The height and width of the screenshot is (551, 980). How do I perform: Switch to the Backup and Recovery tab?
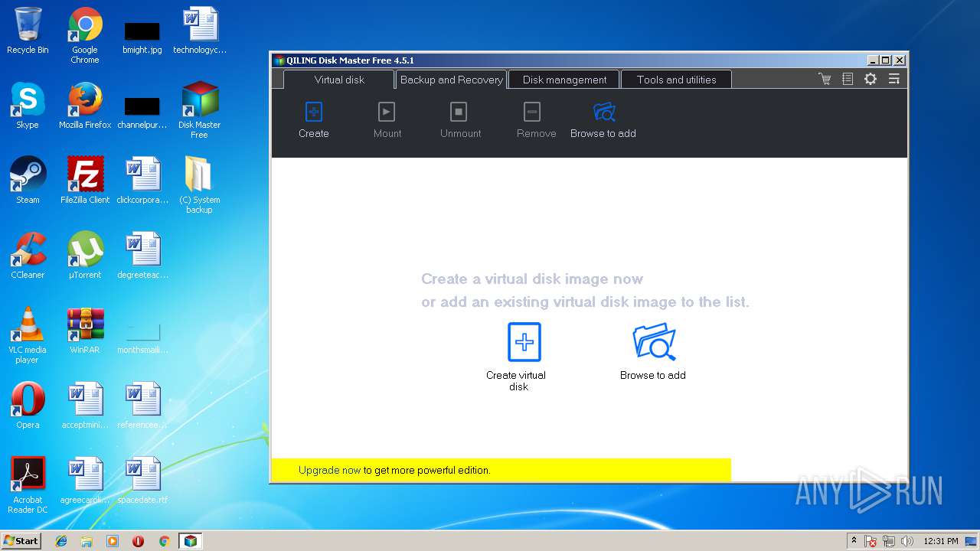tap(452, 80)
